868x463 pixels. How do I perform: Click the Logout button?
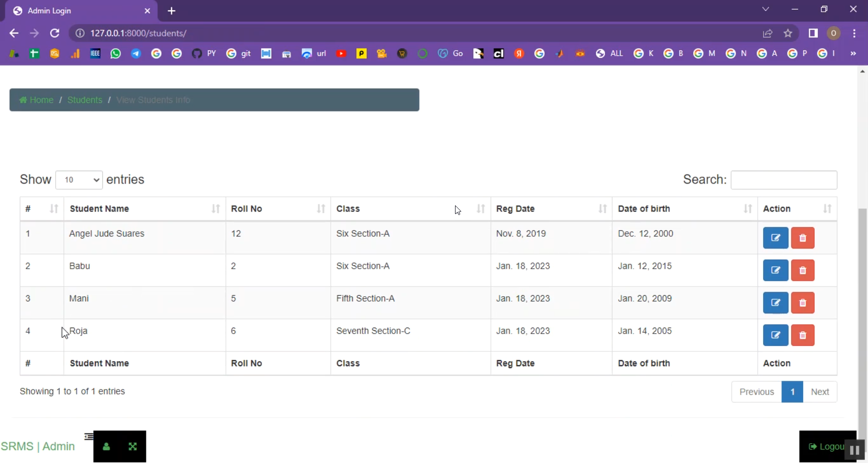(x=827, y=447)
